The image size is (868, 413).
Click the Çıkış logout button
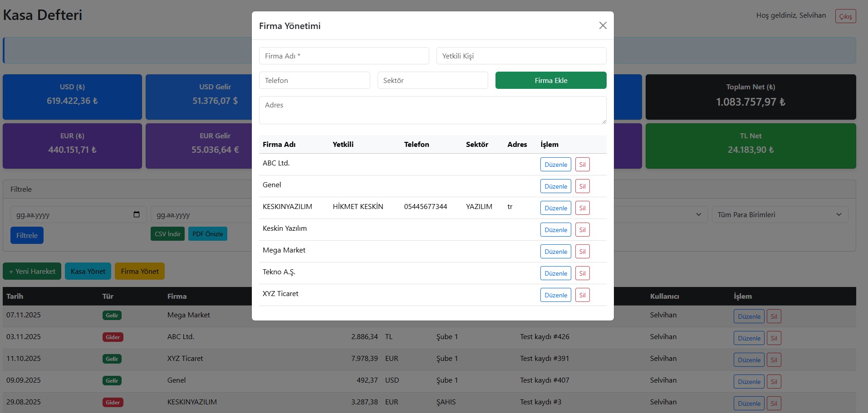[845, 16]
